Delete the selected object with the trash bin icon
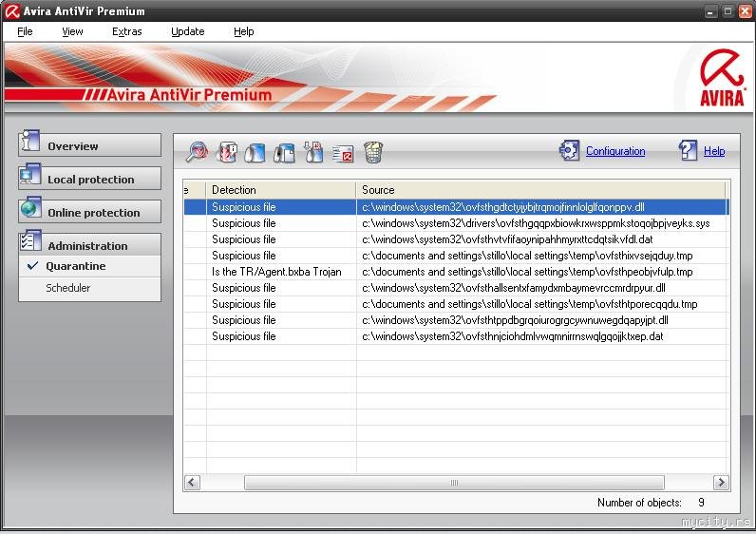This screenshot has width=756, height=534. point(373,152)
